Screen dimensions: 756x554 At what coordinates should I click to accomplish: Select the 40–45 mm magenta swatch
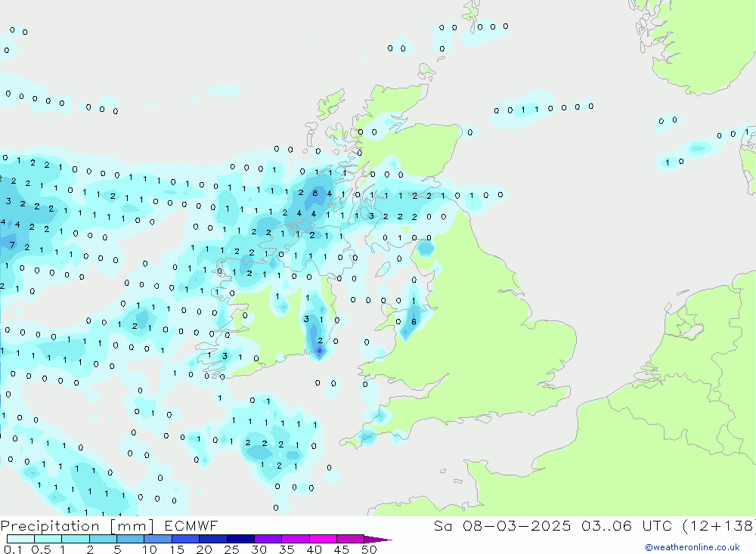(x=323, y=539)
